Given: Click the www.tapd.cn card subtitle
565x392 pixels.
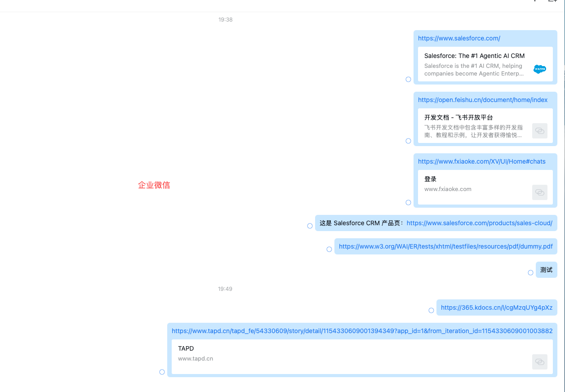Looking at the screenshot, I should [x=196, y=359].
